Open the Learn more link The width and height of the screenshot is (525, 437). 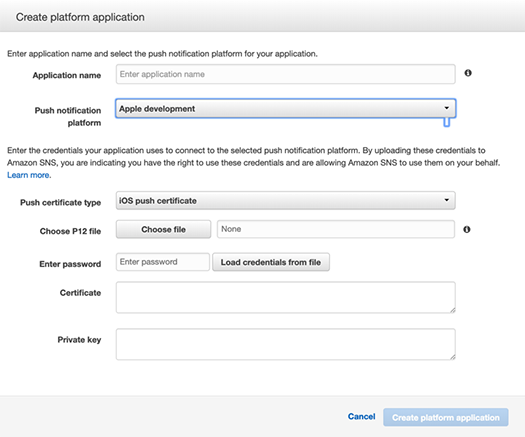[29, 175]
